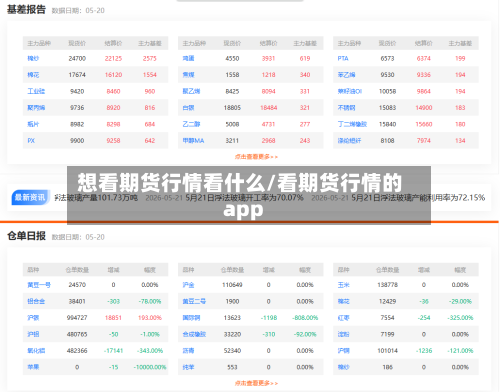Select the 黄豆二号 warehouse receipt link
The width and height of the screenshot is (500, 392).
pyautogui.click(x=194, y=301)
